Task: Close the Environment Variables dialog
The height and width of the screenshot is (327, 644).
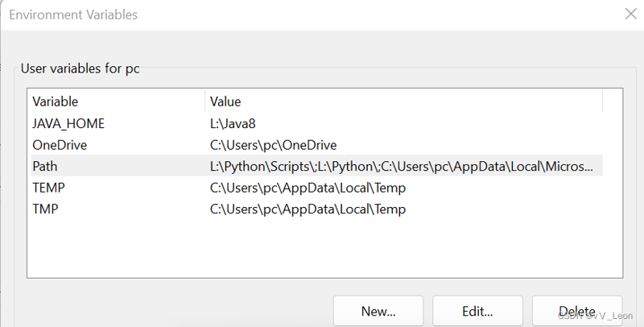Action: tap(630, 14)
